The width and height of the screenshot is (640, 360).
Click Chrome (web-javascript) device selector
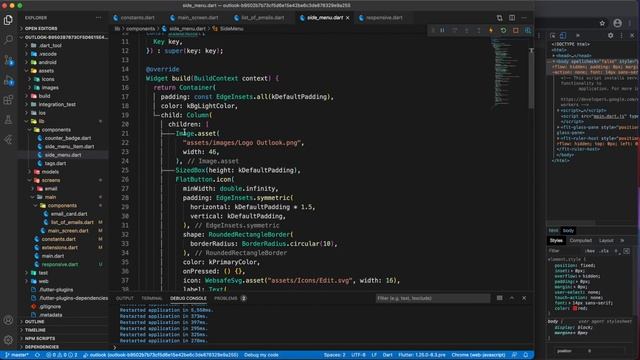(x=478, y=355)
